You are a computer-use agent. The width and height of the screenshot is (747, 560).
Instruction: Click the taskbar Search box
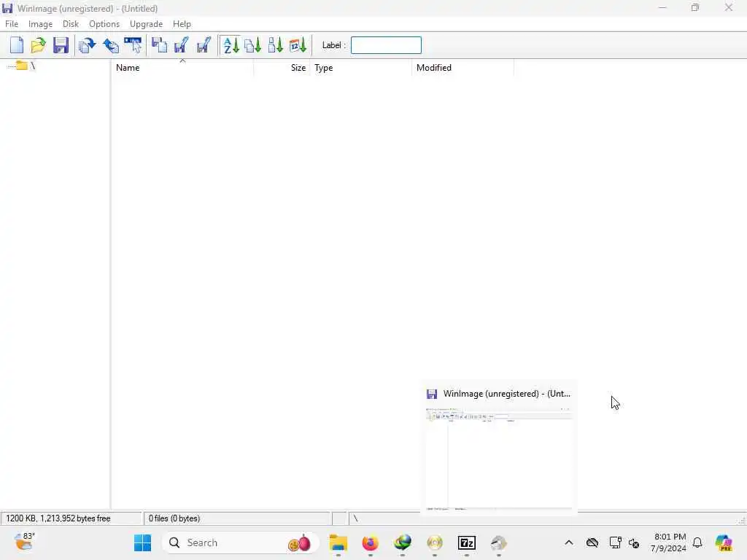(240, 542)
